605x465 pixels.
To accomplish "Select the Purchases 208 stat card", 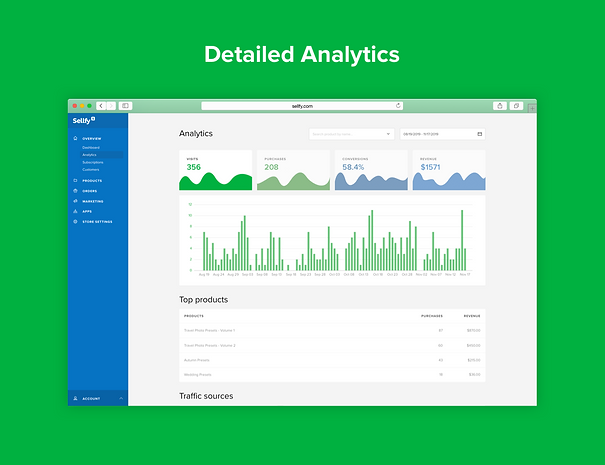I will point(293,170).
